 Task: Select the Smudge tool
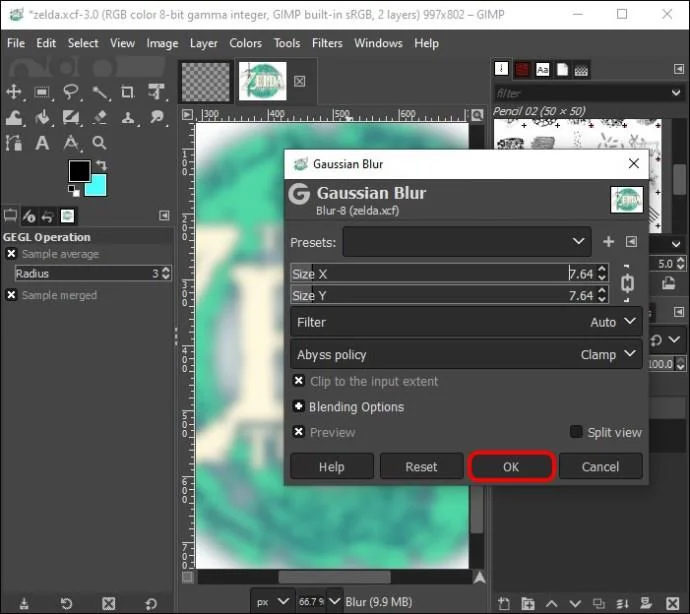[156, 118]
